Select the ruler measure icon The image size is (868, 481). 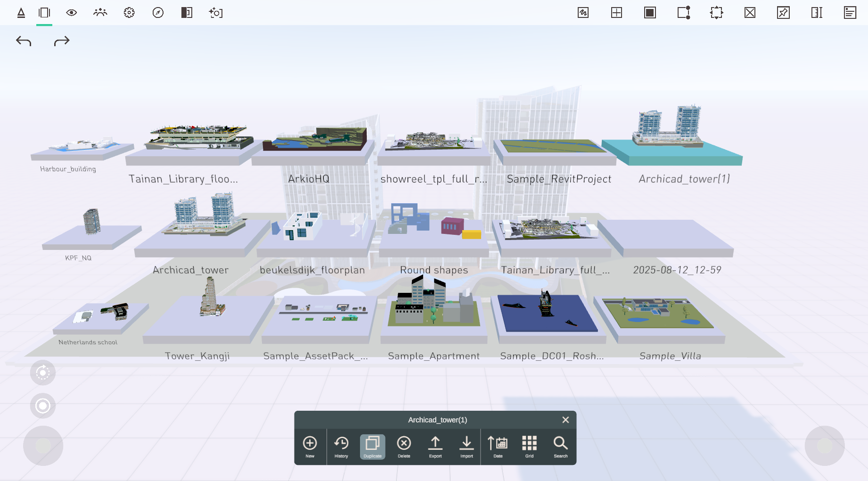817,13
